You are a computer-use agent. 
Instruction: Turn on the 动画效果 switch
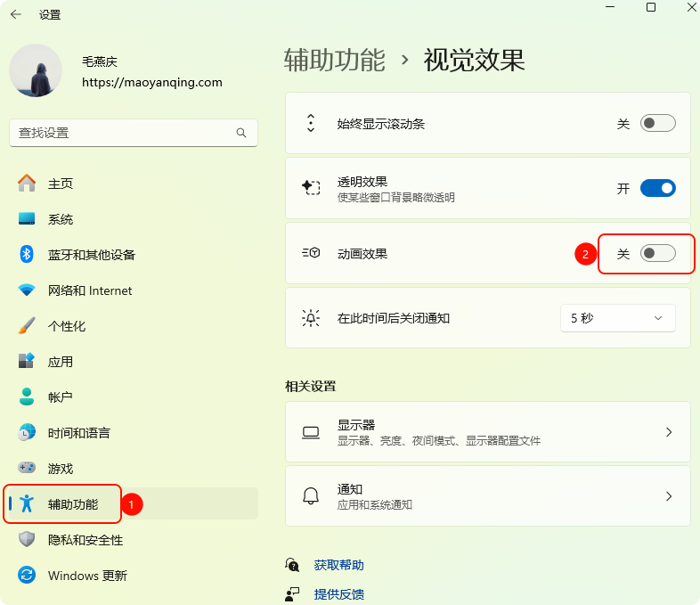[x=657, y=254]
